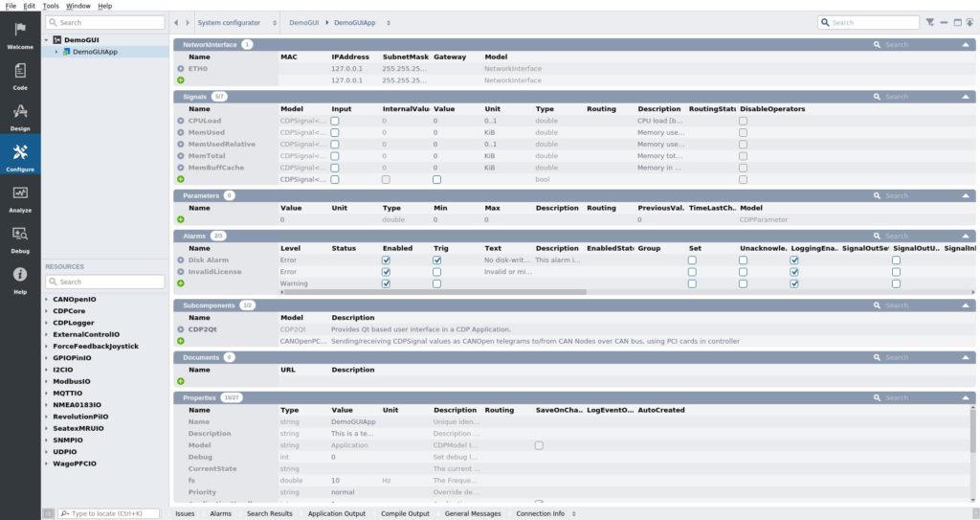The width and height of the screenshot is (980, 520).
Task: Add a new signal with the green plus
Action: [181, 179]
